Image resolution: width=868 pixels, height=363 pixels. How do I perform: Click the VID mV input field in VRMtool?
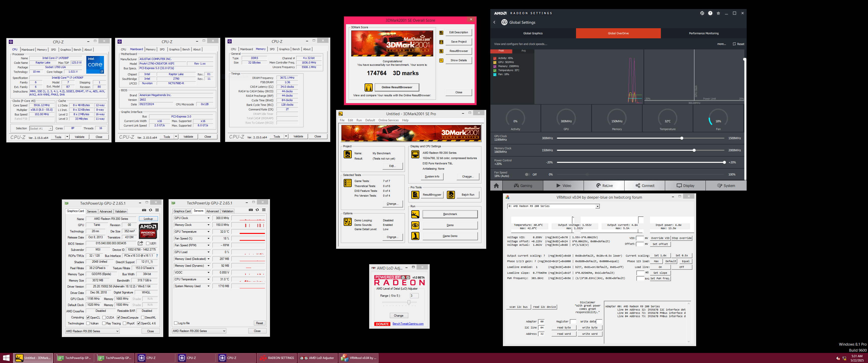pos(640,238)
